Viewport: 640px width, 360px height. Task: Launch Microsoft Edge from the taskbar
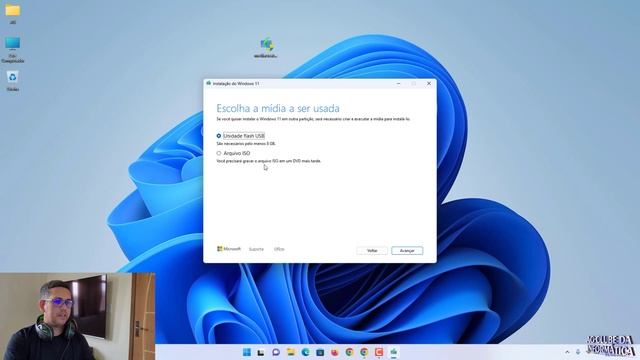[305, 352]
